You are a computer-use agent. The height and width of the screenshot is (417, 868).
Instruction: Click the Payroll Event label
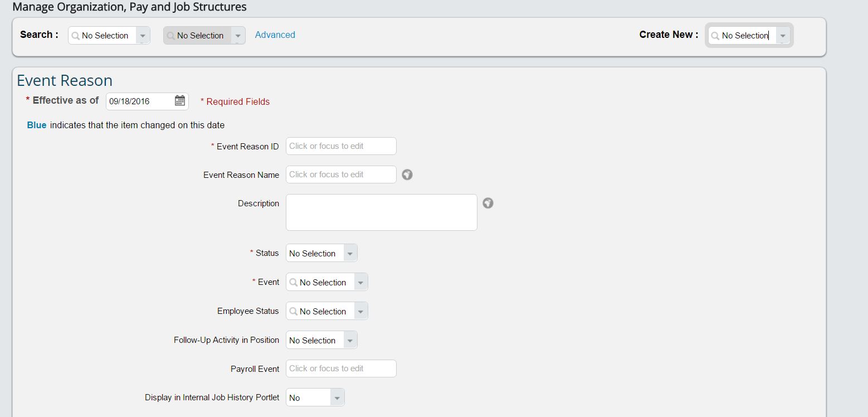(255, 369)
